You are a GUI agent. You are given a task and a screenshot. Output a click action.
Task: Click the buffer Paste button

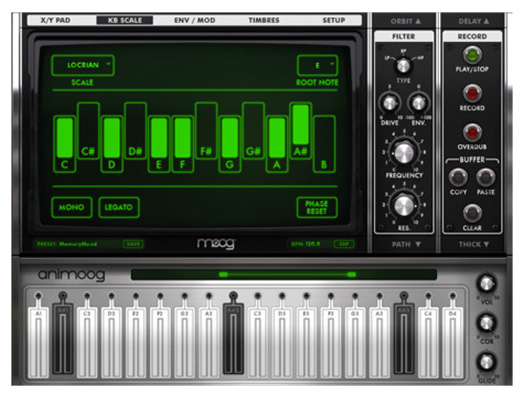pos(485,177)
